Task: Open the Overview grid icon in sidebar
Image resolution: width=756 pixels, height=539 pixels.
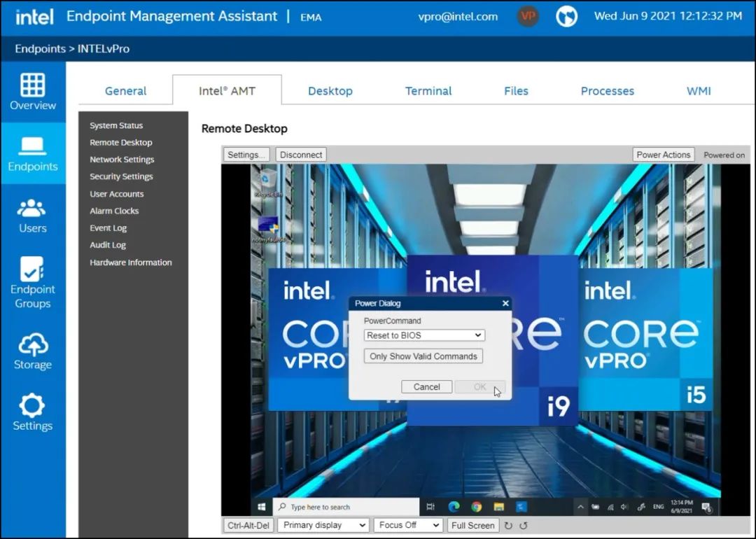Action: pos(32,85)
